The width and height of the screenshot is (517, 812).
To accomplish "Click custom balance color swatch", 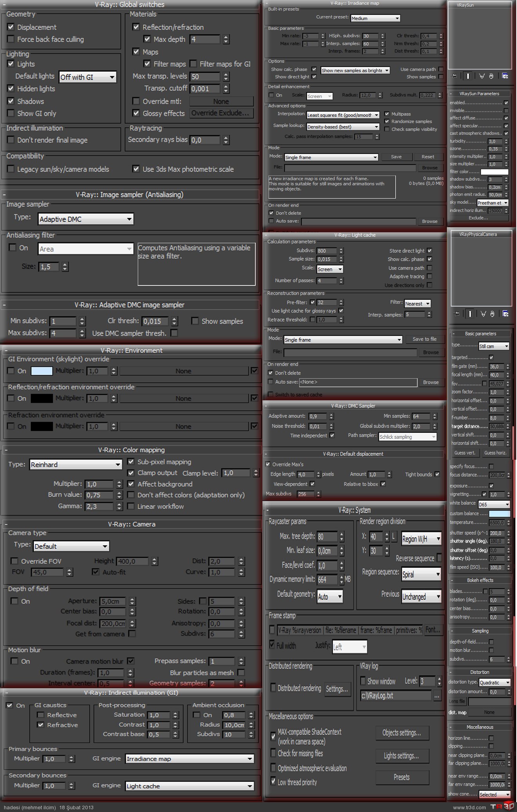I will 500,514.
